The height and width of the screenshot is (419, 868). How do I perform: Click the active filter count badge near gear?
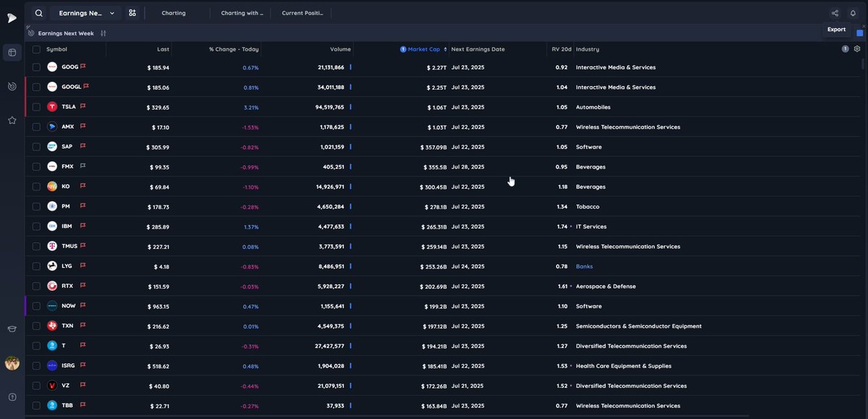[x=845, y=49]
